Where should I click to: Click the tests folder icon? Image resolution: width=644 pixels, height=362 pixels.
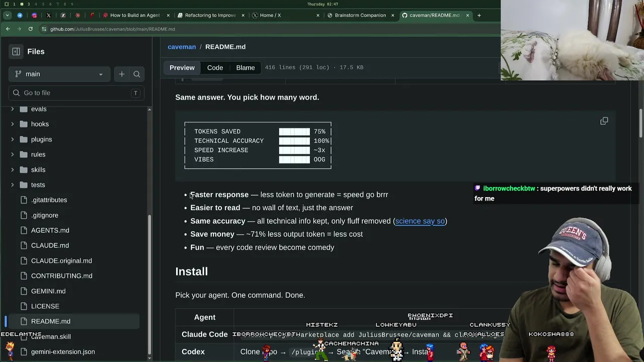coord(24,185)
